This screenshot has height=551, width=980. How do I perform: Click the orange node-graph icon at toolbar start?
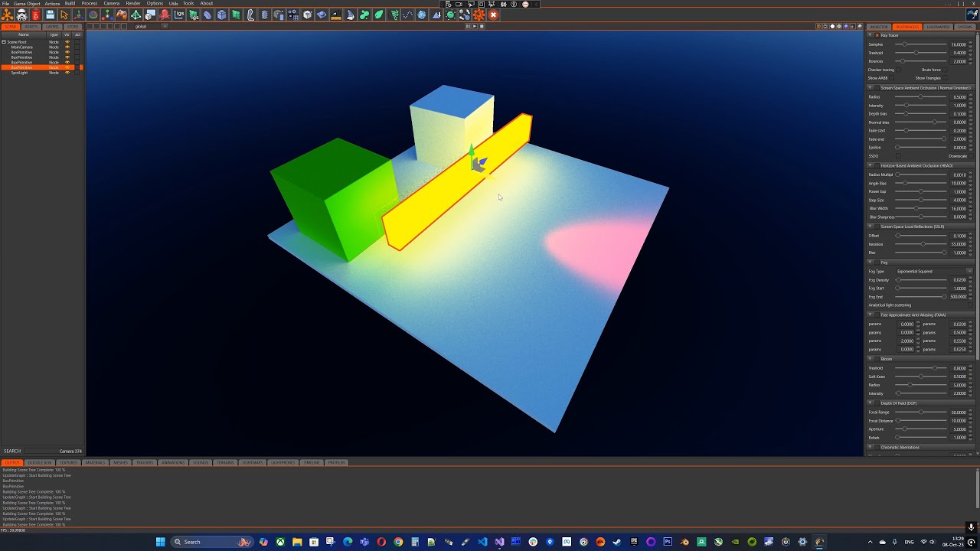7,15
